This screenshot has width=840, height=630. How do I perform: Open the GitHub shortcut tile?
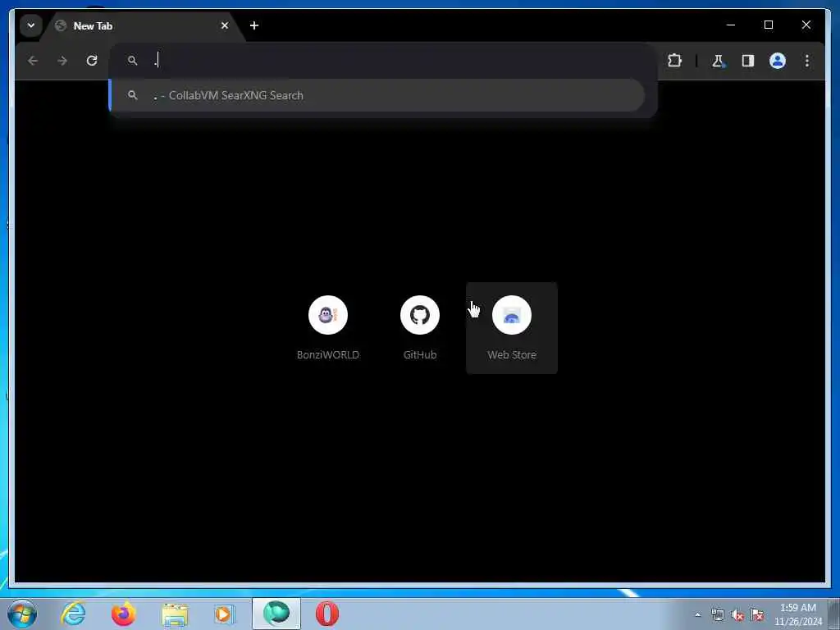point(420,328)
